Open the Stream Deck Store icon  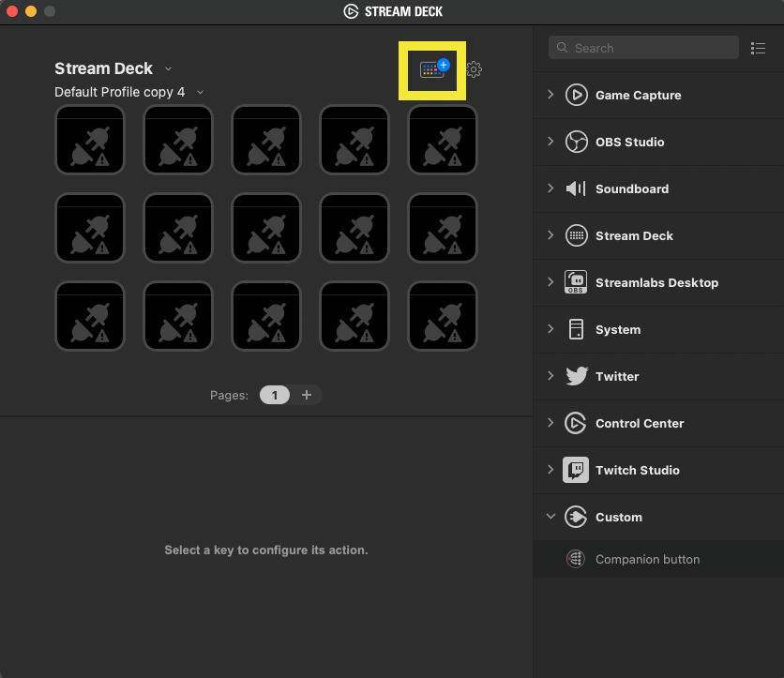pyautogui.click(x=434, y=69)
